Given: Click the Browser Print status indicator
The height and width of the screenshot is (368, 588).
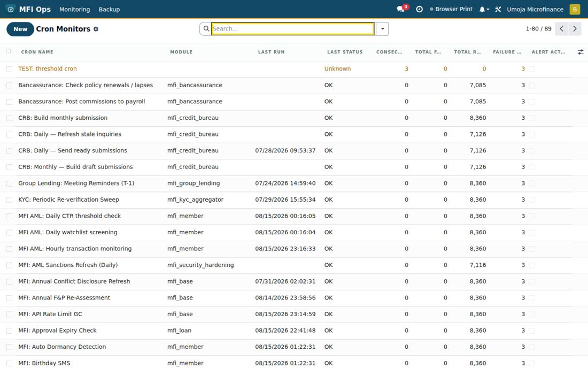Looking at the screenshot, I should (x=451, y=9).
